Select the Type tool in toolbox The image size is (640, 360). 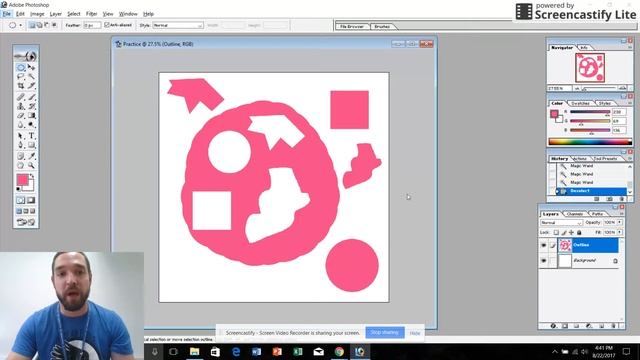pos(31,136)
